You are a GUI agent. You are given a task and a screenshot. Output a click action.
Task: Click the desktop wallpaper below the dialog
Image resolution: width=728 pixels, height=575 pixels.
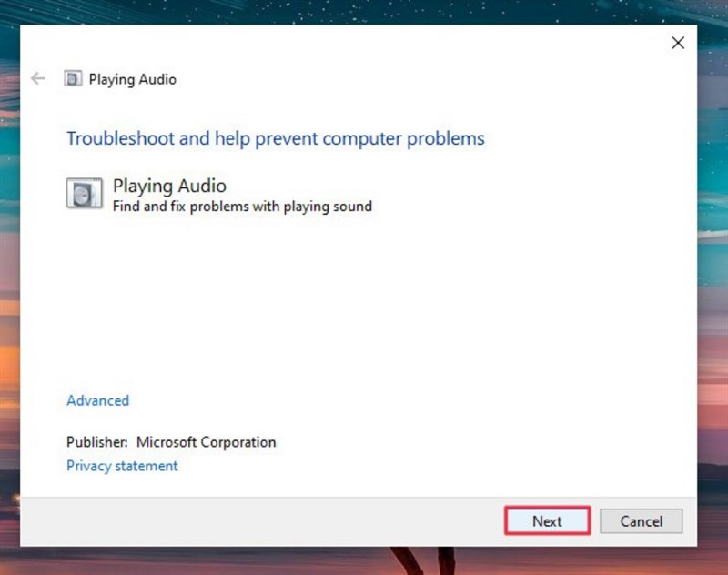362,561
